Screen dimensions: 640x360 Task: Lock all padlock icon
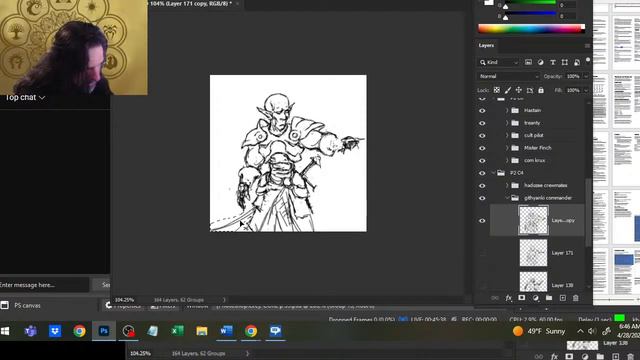click(x=541, y=90)
